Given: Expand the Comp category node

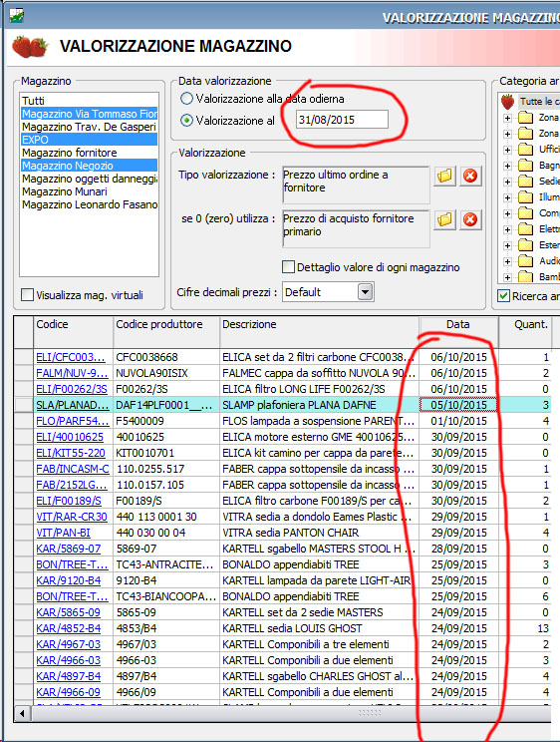Looking at the screenshot, I should (507, 213).
